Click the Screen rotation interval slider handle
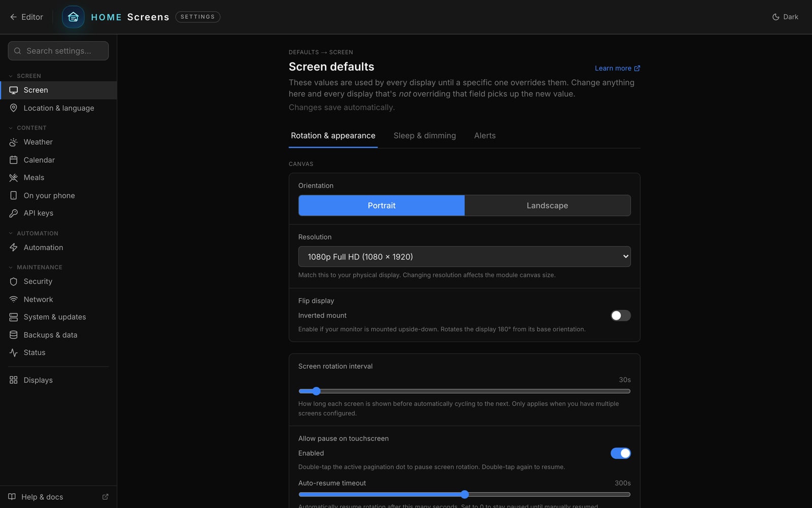The image size is (812, 508). [316, 391]
